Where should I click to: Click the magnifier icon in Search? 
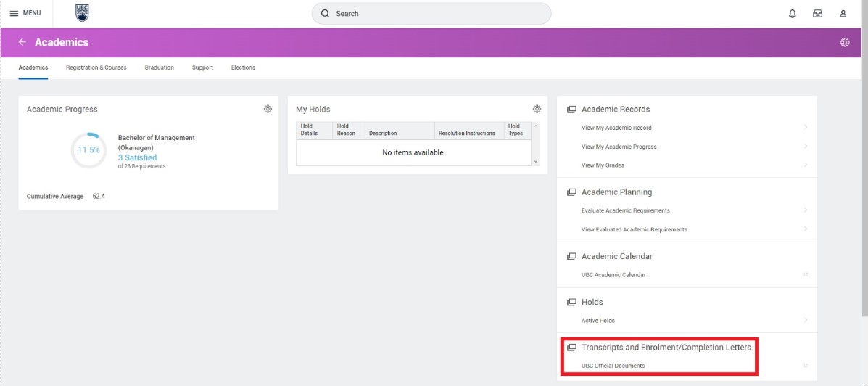(326, 13)
